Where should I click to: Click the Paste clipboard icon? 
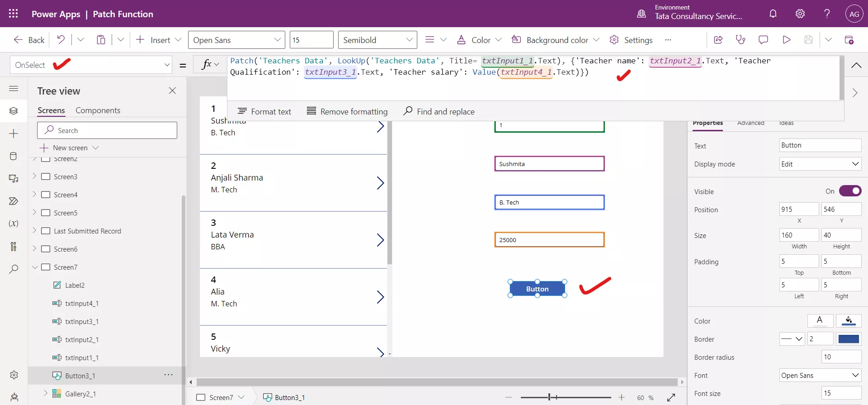point(101,40)
